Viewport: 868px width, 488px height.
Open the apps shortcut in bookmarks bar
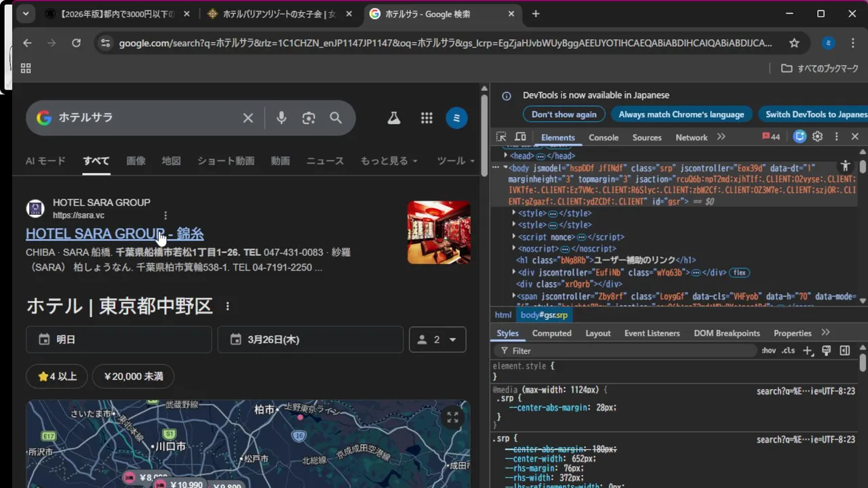tap(26, 68)
